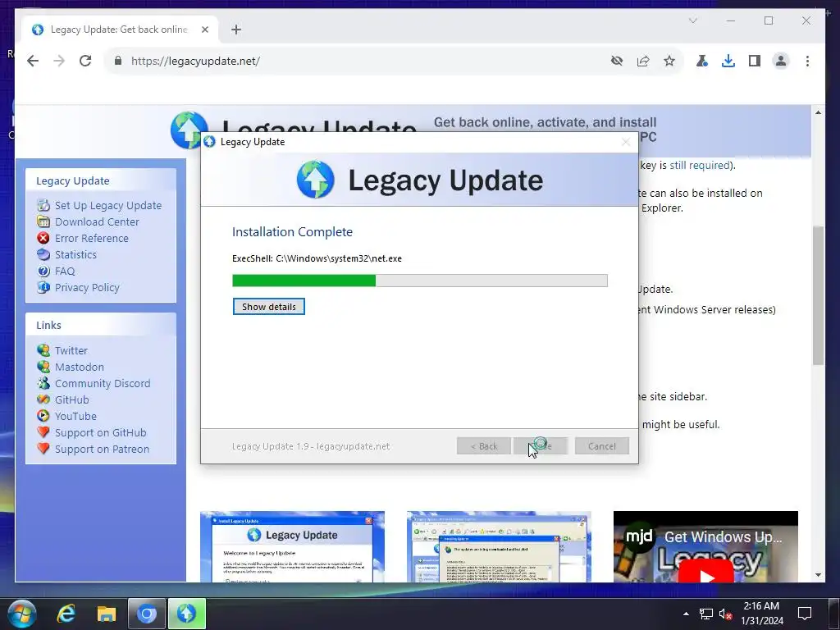Click the FAQ question mark icon
The height and width of the screenshot is (630, 840).
(x=43, y=271)
